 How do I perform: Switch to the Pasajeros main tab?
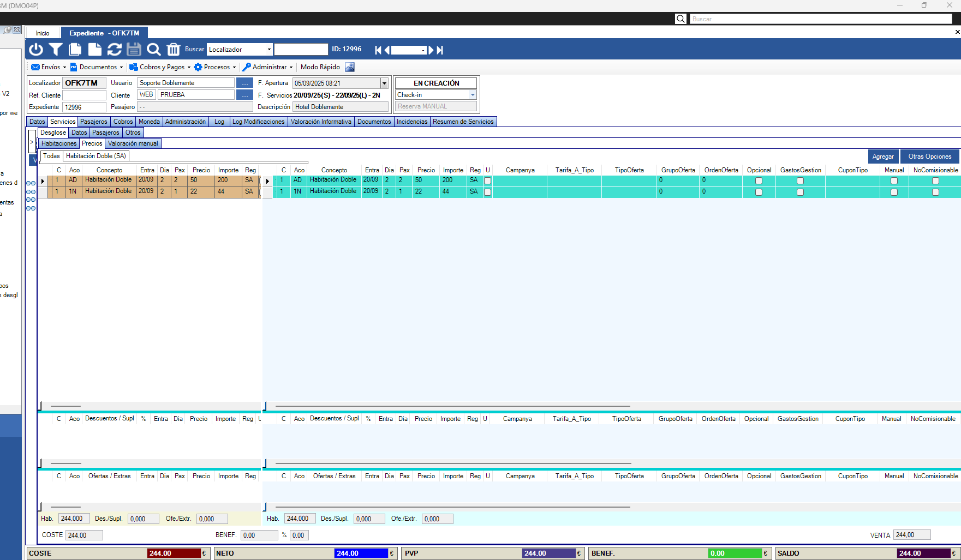coord(94,122)
